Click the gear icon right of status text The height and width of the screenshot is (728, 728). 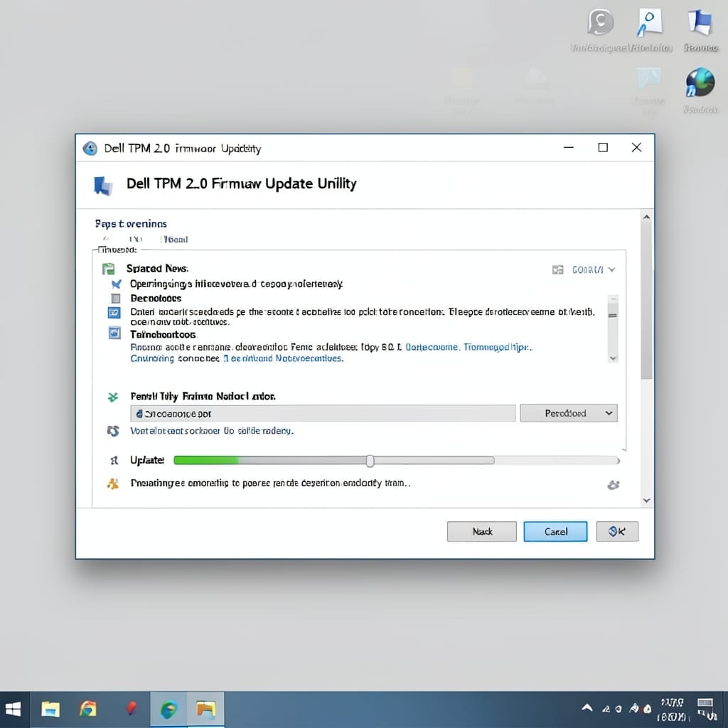pyautogui.click(x=613, y=485)
